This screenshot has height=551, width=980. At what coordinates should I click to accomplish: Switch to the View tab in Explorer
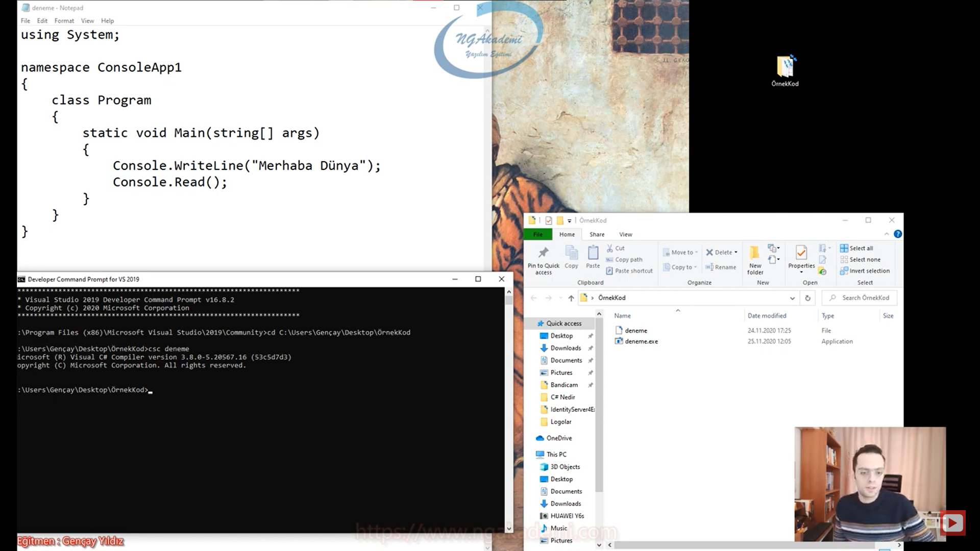click(x=625, y=234)
